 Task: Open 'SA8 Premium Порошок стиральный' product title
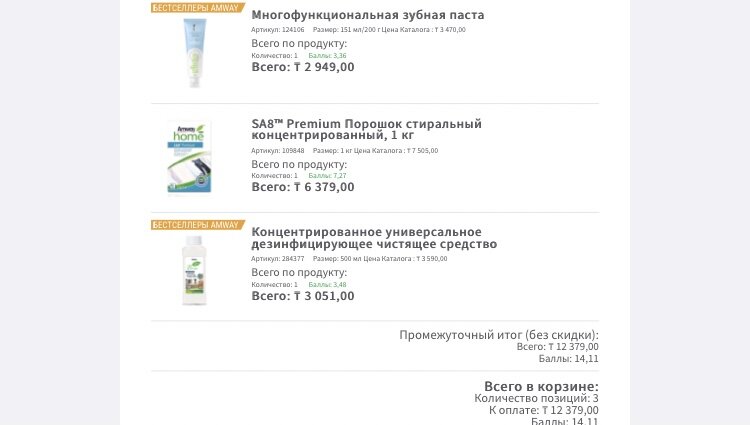[x=366, y=129]
